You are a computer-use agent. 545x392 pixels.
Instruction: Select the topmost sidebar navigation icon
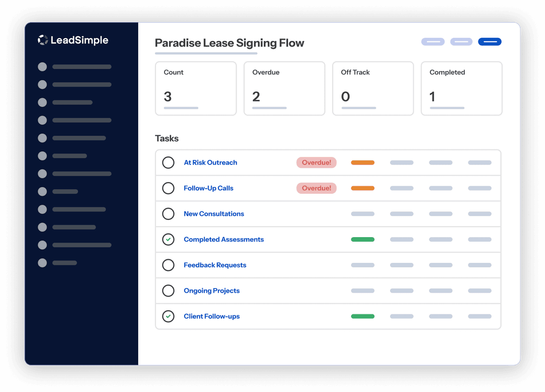pyautogui.click(x=42, y=67)
